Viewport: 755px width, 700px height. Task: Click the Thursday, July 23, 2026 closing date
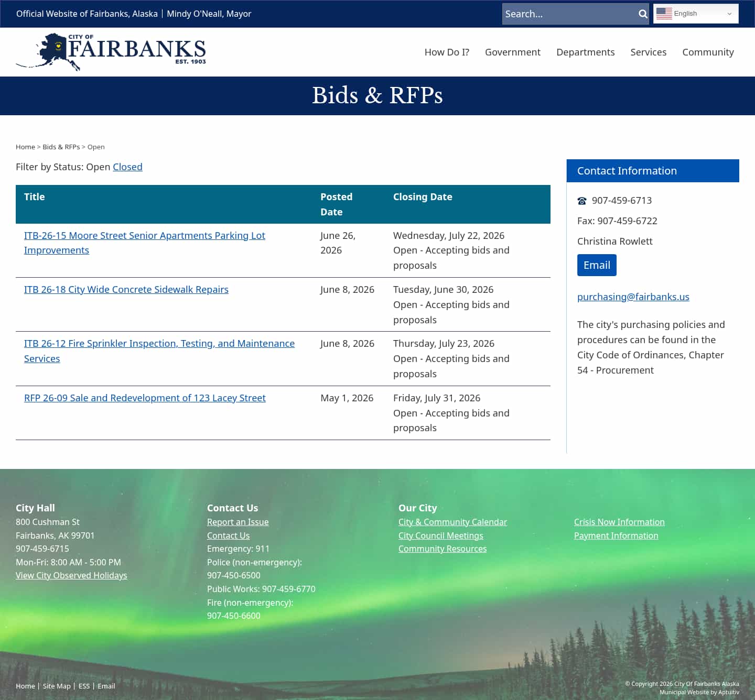(x=444, y=344)
